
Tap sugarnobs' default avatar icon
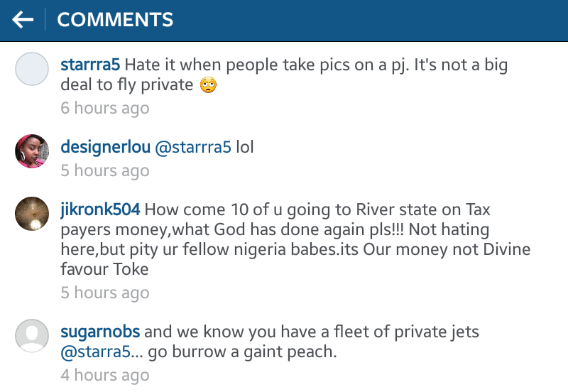coord(32,335)
